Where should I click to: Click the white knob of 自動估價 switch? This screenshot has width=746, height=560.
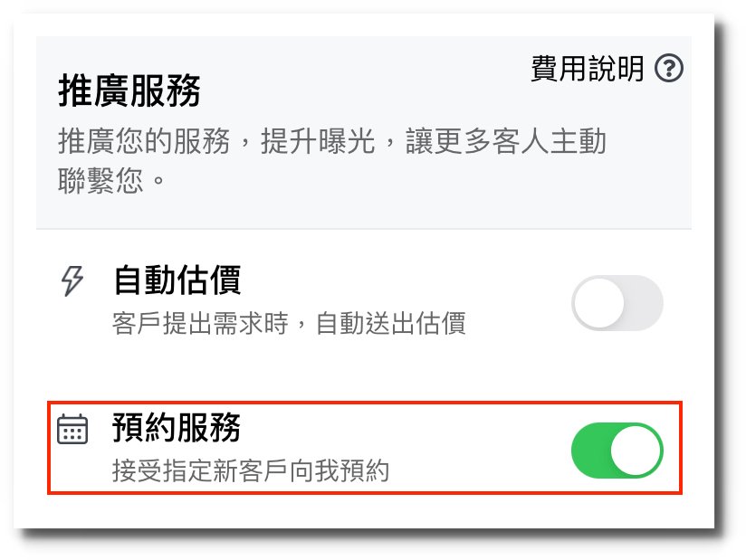[599, 303]
